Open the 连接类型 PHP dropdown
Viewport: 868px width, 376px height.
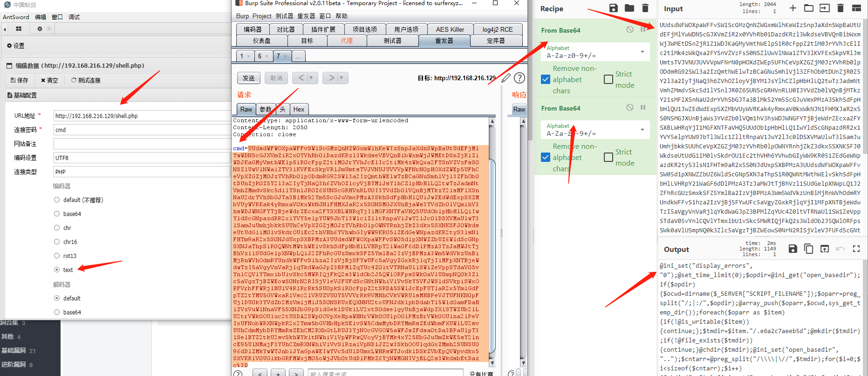[x=142, y=172]
